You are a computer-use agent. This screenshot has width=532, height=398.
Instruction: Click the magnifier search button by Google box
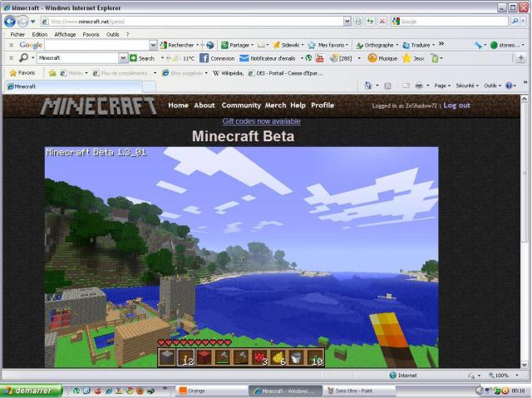click(x=515, y=22)
